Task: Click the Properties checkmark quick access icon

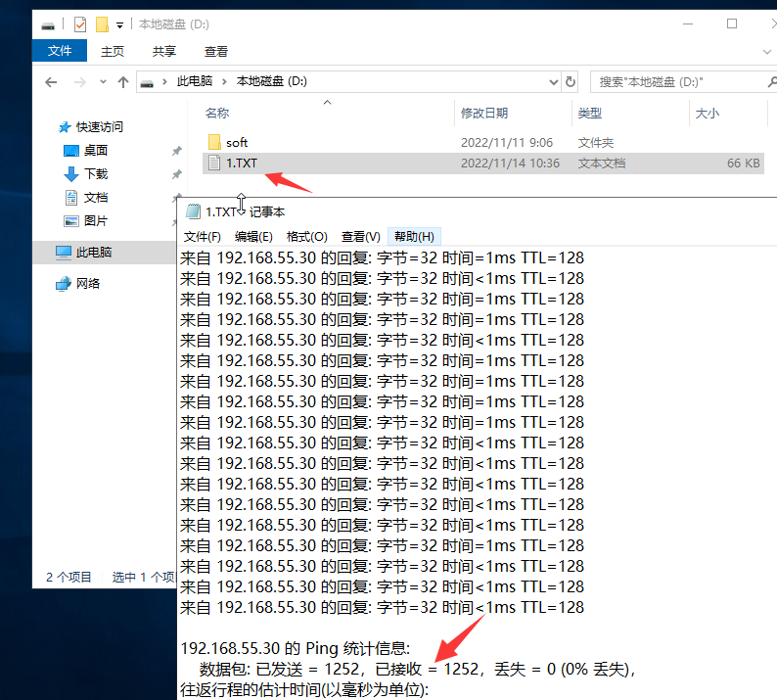Action: (80, 24)
